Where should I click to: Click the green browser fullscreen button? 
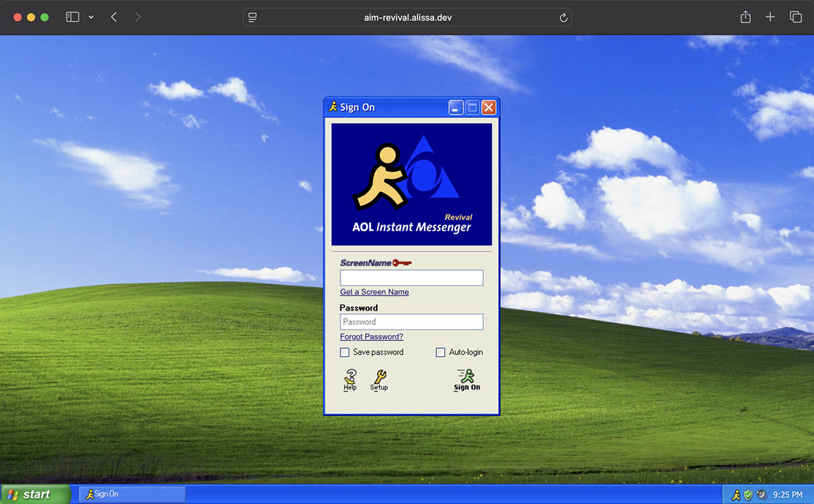[x=45, y=17]
